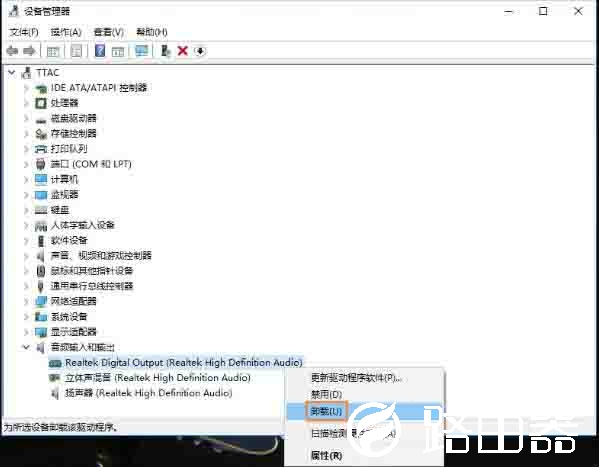Click the 磁盘驱动器 disk drive icon
Image resolution: width=599 pixels, height=467 pixels.
(x=40, y=120)
